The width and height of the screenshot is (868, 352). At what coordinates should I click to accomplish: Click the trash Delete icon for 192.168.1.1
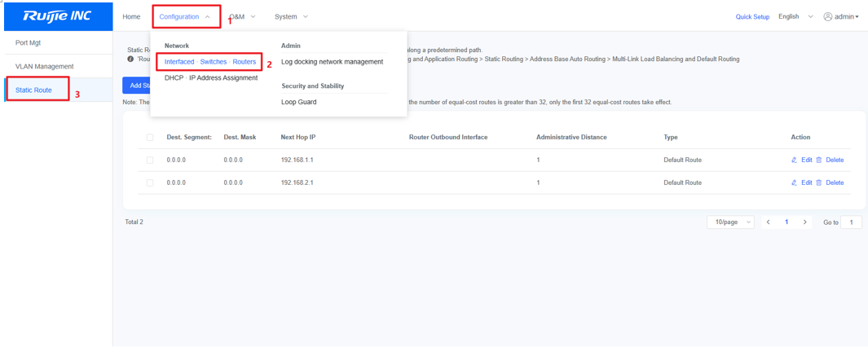pyautogui.click(x=819, y=160)
